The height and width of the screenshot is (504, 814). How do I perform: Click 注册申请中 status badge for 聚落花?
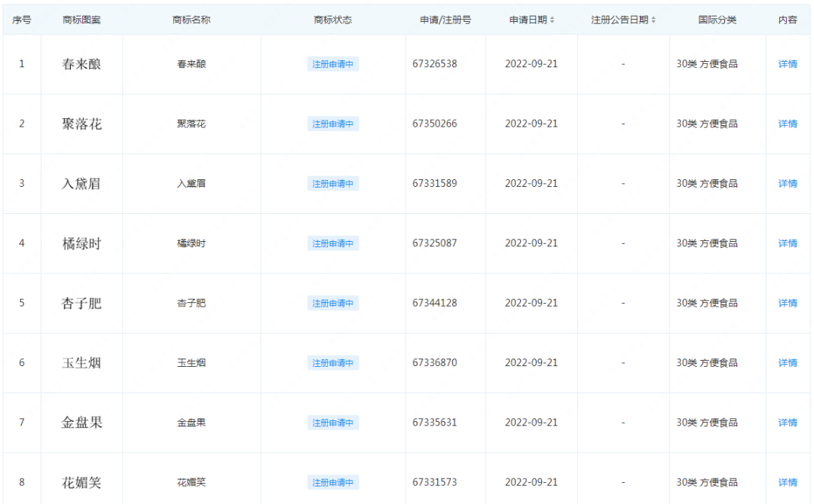tap(333, 124)
